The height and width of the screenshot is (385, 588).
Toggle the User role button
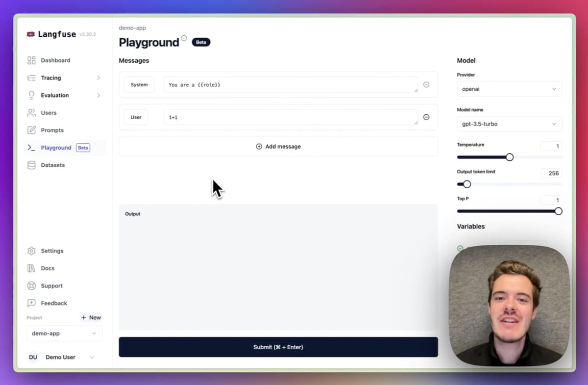pos(136,117)
